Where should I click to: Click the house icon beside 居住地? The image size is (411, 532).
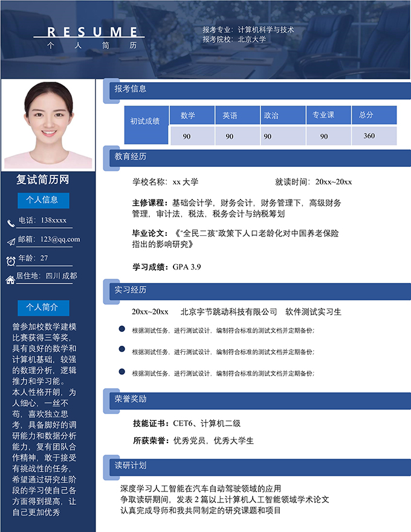click(x=10, y=279)
